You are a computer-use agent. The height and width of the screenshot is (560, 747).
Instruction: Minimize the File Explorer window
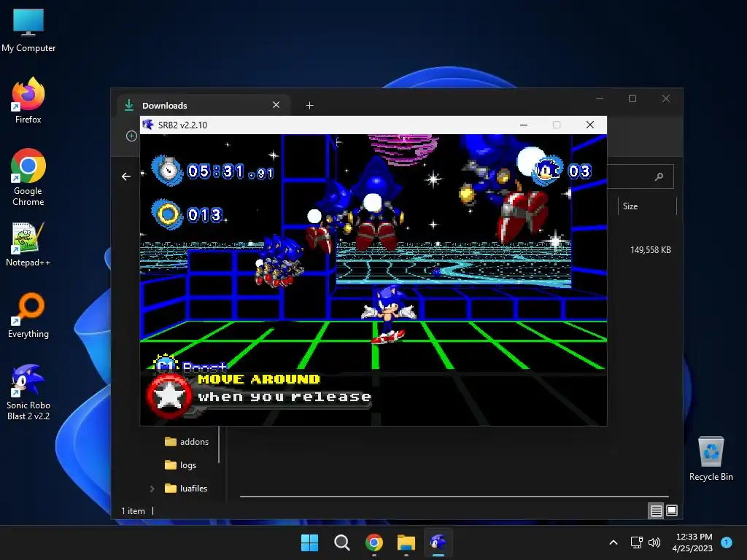600,98
